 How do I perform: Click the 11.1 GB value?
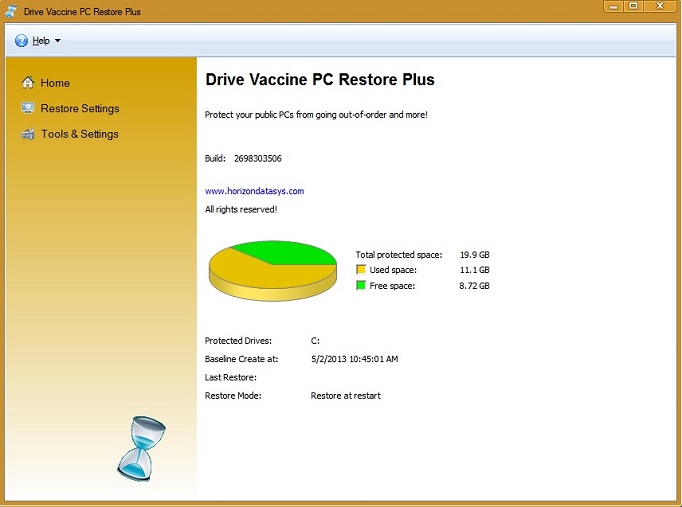(475, 270)
